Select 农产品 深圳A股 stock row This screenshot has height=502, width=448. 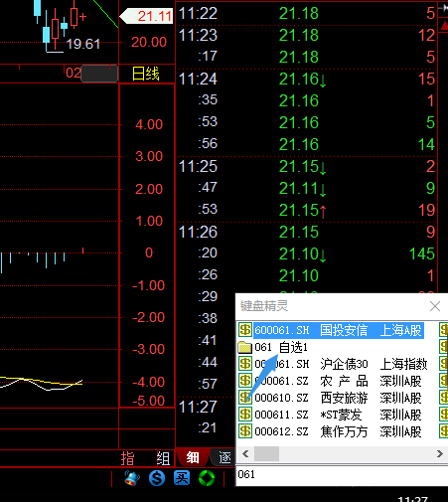click(x=330, y=381)
